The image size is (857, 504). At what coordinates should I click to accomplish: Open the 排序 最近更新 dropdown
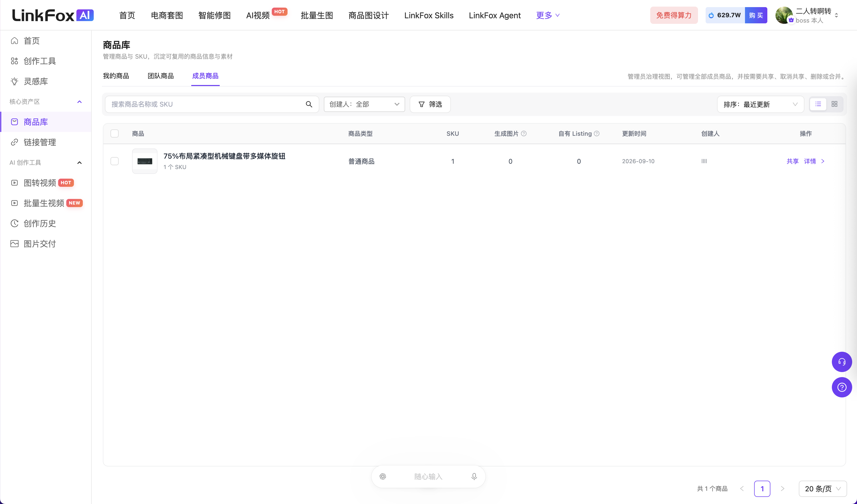click(760, 104)
